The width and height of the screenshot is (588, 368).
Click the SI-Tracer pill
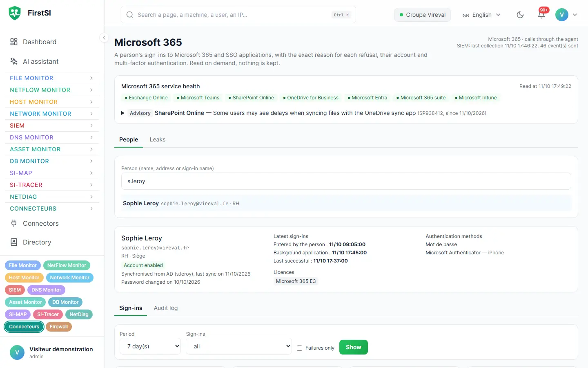coord(48,314)
